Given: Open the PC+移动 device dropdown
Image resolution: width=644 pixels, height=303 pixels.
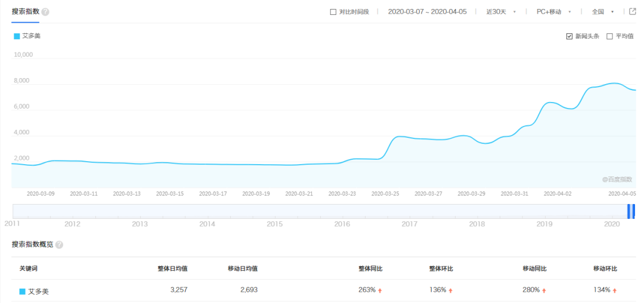Looking at the screenshot, I should (x=553, y=12).
